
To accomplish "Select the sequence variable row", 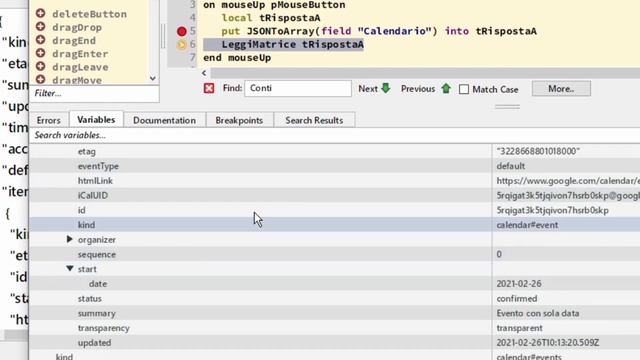I will [335, 254].
